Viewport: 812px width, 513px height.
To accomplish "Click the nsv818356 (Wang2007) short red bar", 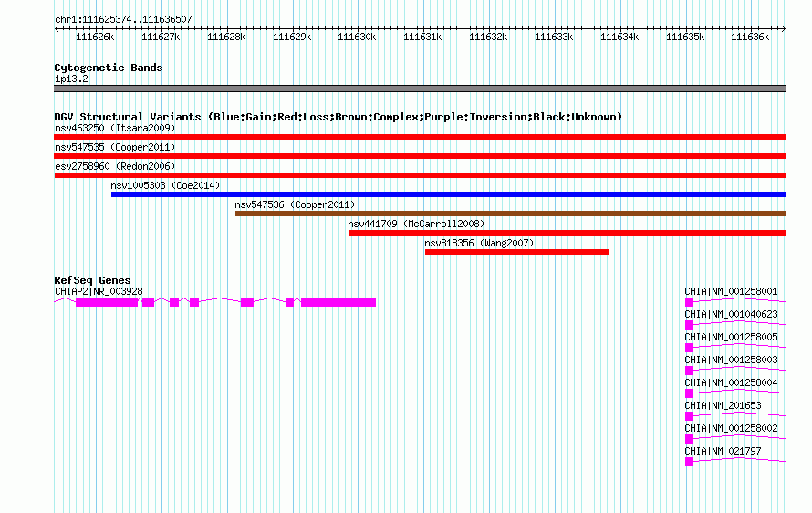I will click(516, 252).
